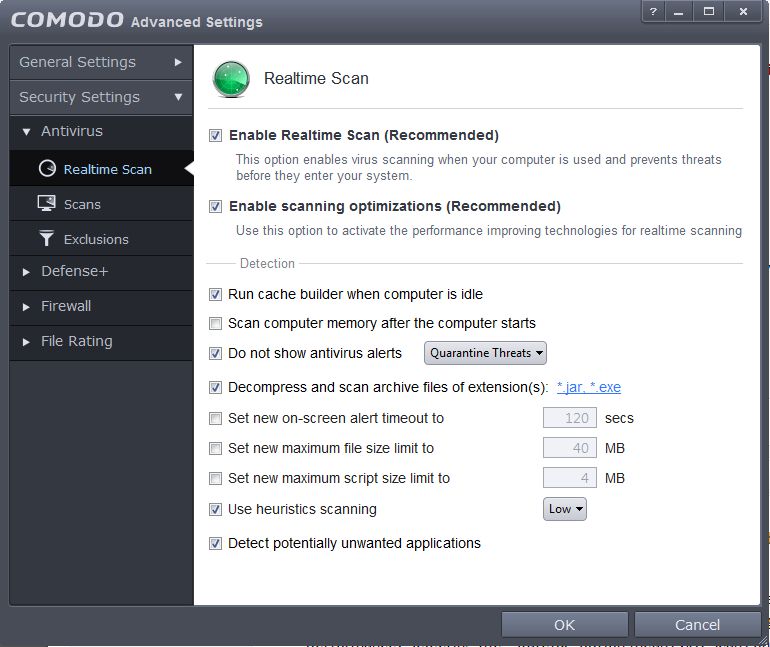This screenshot has height=647, width=770.
Task: Open the Quarantine Threats dropdown
Action: pyautogui.click(x=485, y=353)
